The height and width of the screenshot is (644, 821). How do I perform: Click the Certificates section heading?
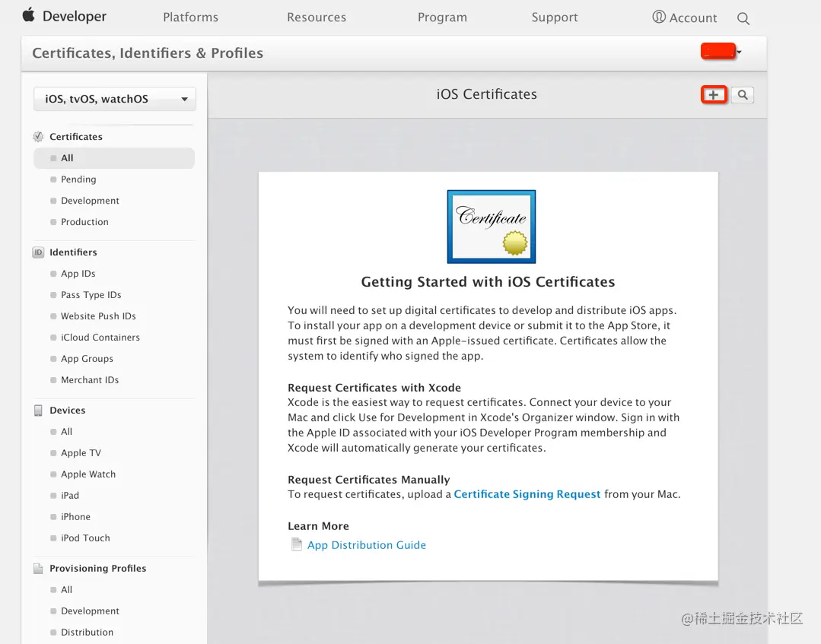coord(76,137)
